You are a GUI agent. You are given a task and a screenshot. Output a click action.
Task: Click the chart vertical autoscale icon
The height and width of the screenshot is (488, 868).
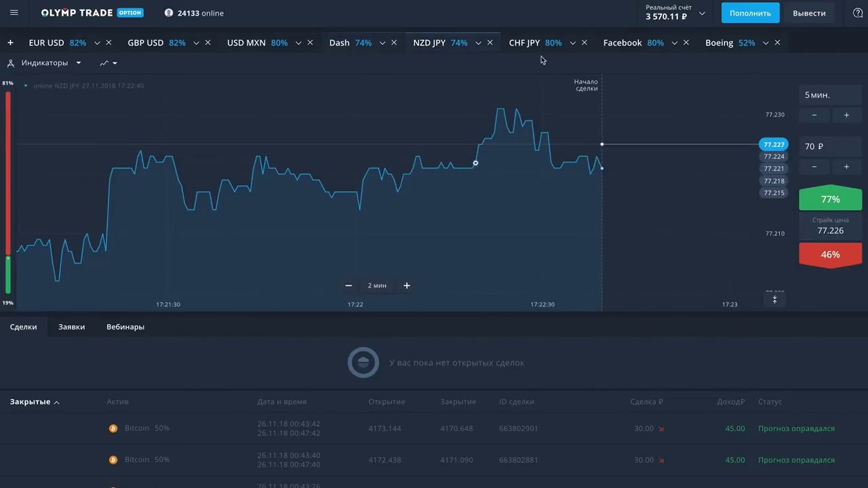[774, 299]
